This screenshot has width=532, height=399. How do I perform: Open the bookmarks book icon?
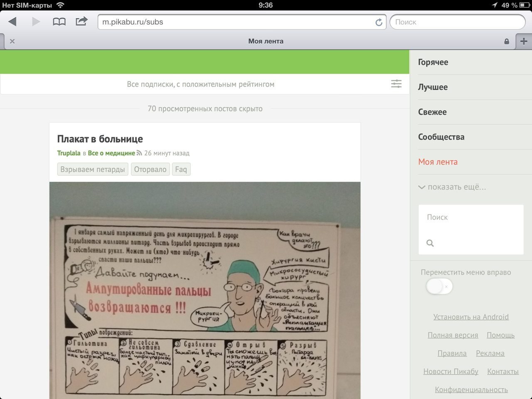point(59,22)
